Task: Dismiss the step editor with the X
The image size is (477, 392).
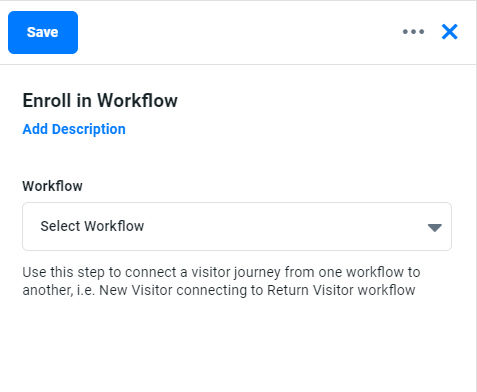Action: [x=449, y=32]
